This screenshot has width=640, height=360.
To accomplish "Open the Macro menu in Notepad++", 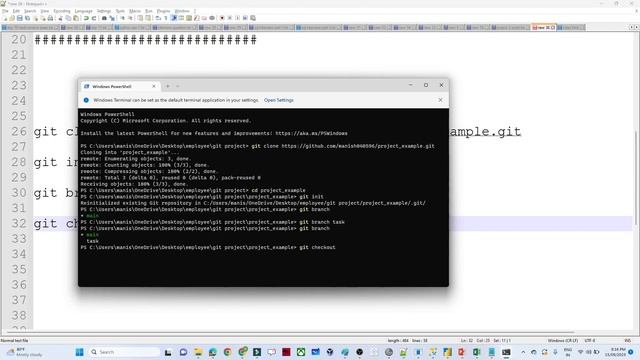I will coord(135,11).
